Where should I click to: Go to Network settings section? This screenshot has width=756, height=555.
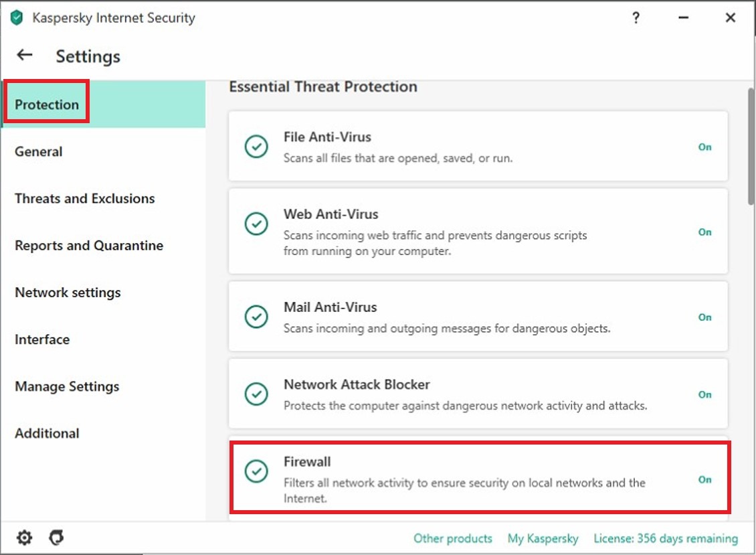[x=68, y=293]
